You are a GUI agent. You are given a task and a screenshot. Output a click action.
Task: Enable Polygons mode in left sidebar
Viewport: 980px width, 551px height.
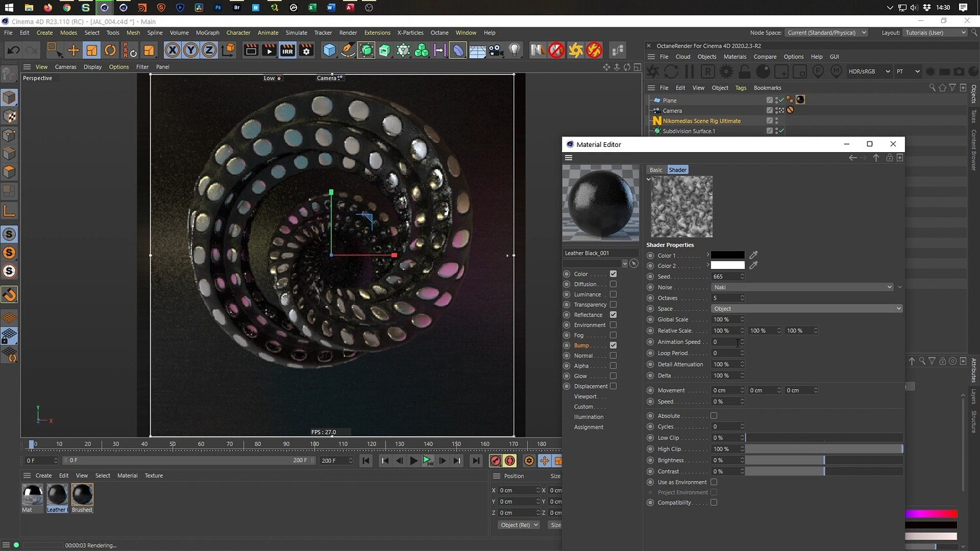coord(9,172)
